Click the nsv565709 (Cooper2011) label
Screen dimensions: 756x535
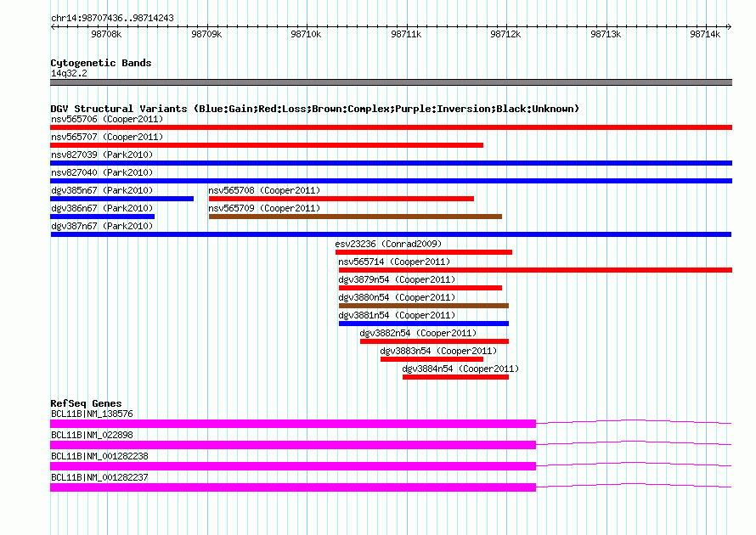[264, 208]
